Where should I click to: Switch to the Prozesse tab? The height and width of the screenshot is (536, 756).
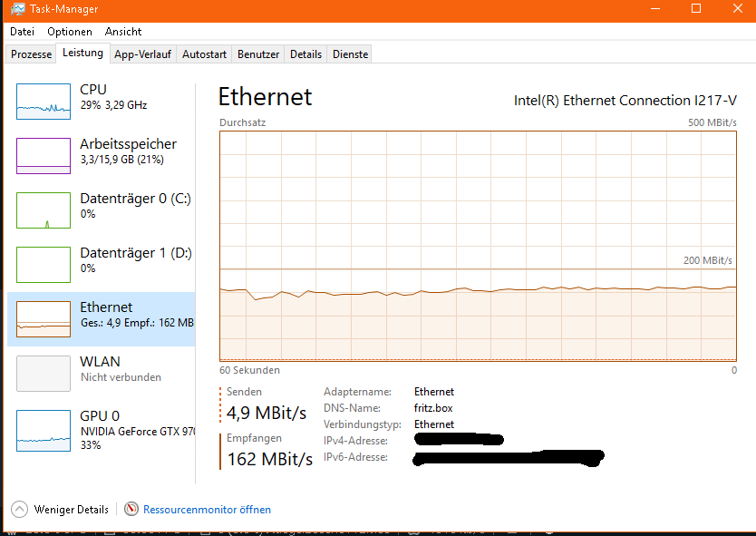[x=32, y=54]
